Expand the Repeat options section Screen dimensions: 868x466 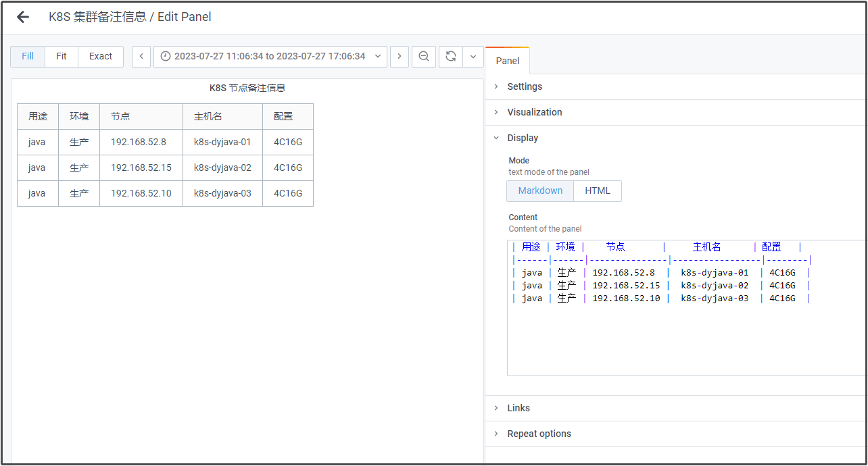click(539, 434)
